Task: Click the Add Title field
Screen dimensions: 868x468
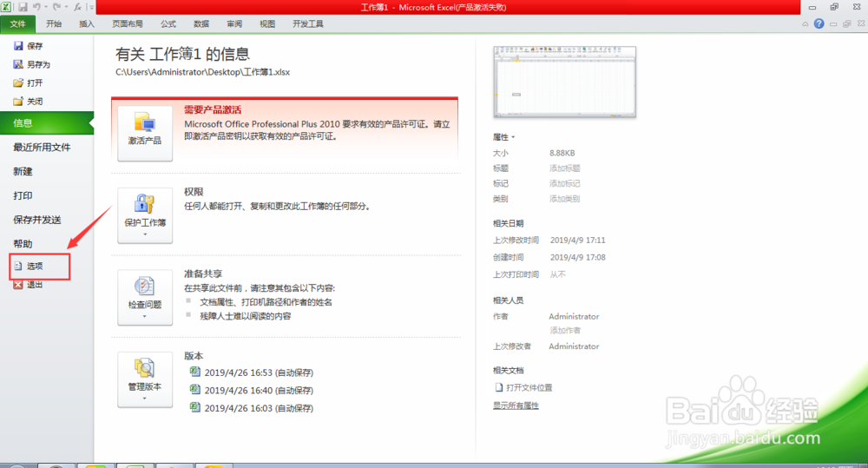Action: click(565, 168)
